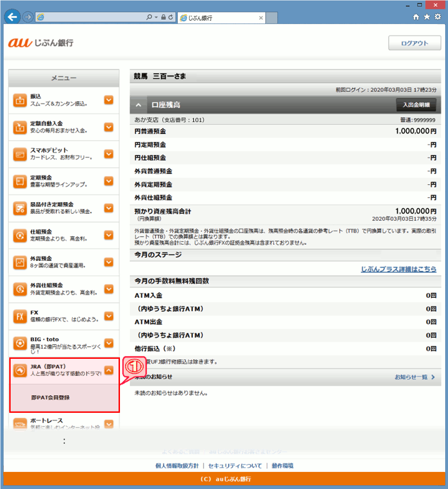Click the 定額自動入金 menu icon
Screen dimensions: 448x489
[x=20, y=127]
